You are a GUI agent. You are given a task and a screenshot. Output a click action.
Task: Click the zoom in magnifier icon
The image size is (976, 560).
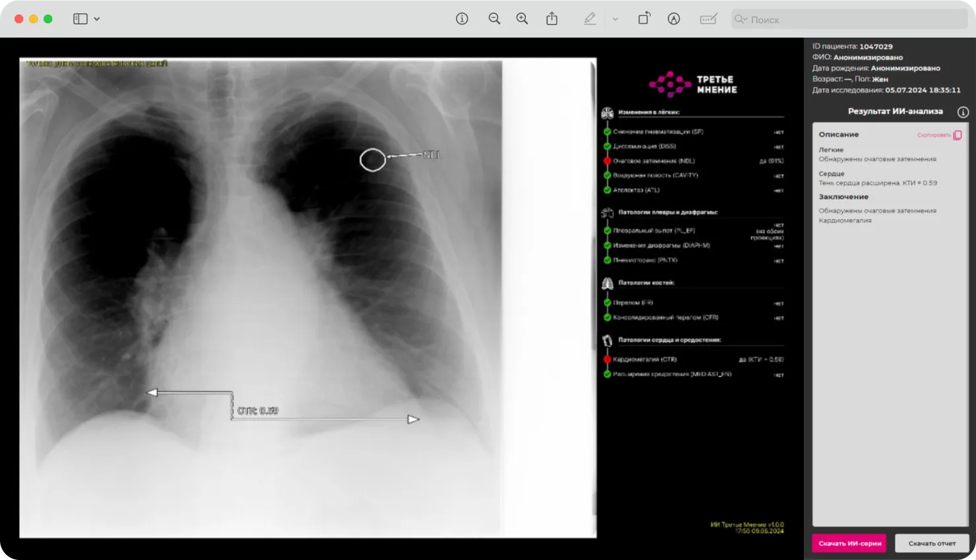pyautogui.click(x=522, y=19)
